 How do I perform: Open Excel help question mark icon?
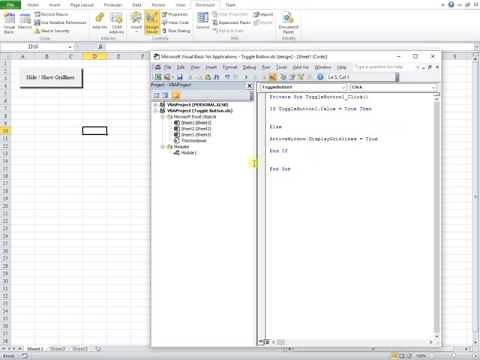pos(451,5)
